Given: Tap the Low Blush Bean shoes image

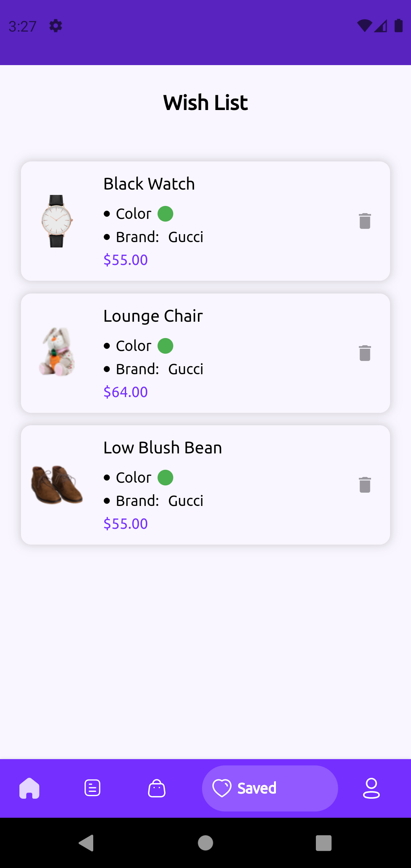Looking at the screenshot, I should pos(57,485).
